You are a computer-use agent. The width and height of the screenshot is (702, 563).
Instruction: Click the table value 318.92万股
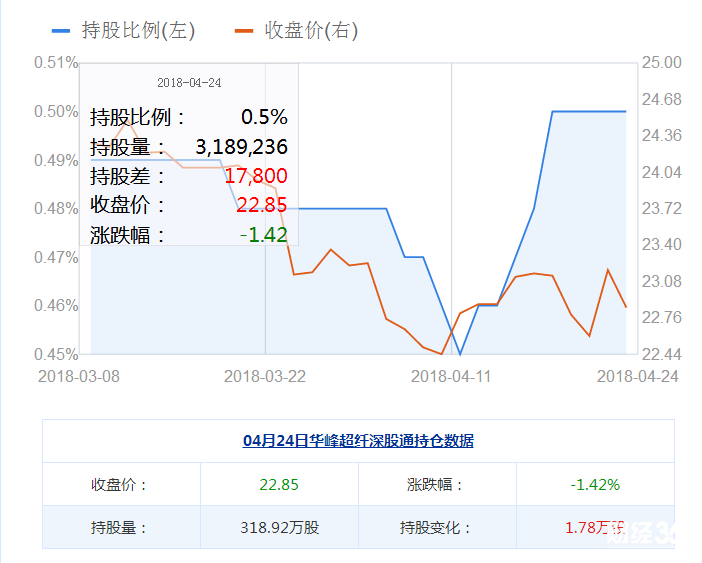click(x=279, y=528)
